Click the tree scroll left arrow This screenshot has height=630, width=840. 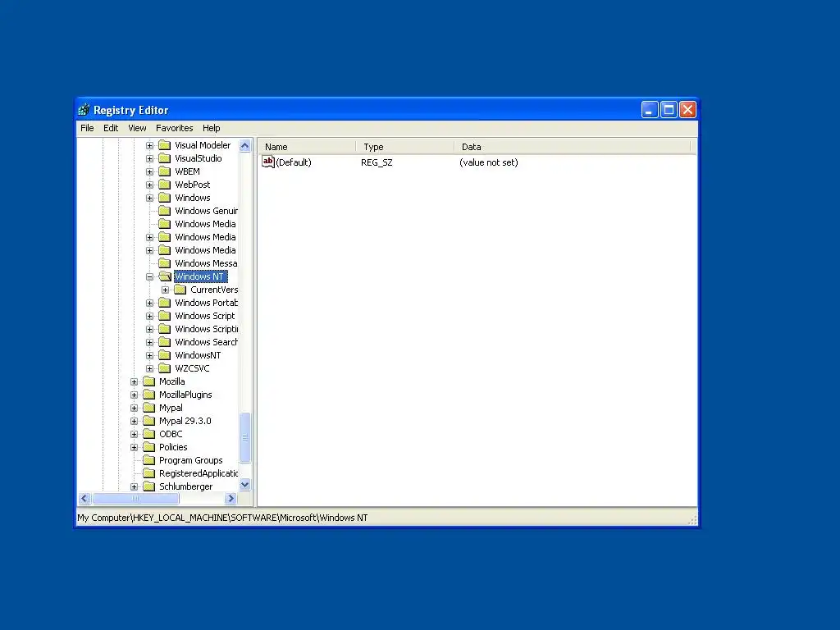(84, 499)
